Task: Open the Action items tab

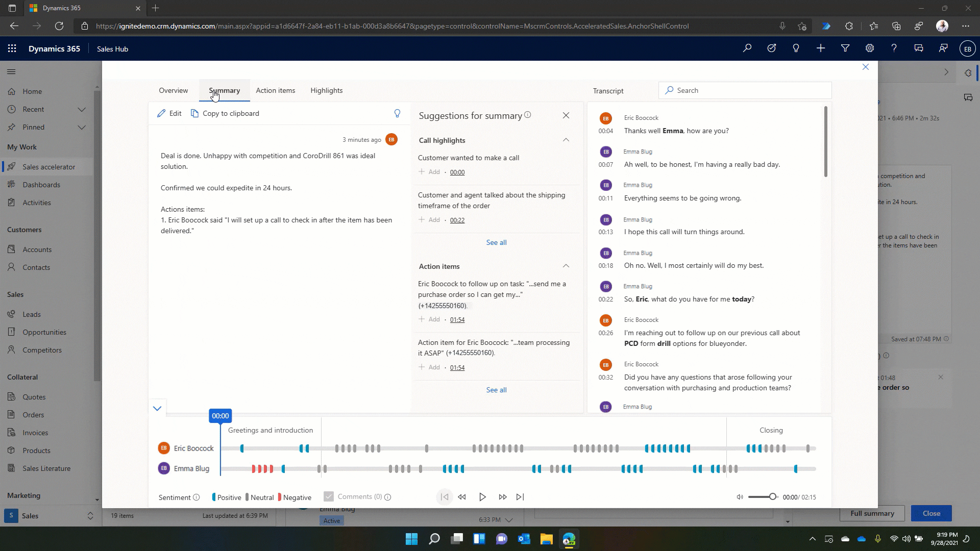Action: pos(276,90)
